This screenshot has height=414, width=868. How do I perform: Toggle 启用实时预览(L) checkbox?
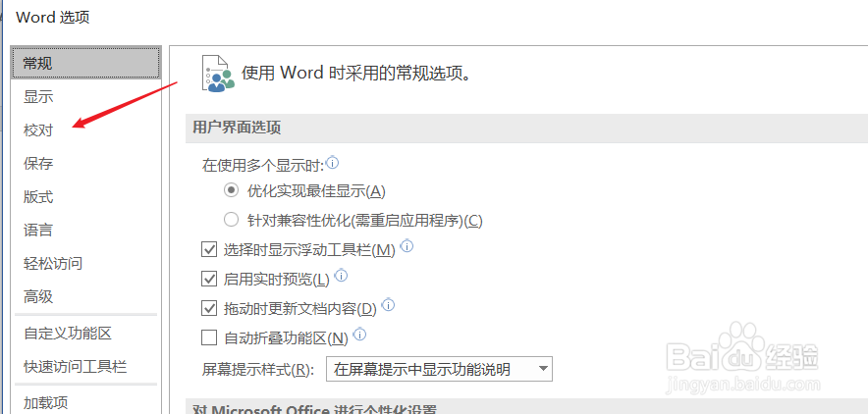(x=209, y=280)
